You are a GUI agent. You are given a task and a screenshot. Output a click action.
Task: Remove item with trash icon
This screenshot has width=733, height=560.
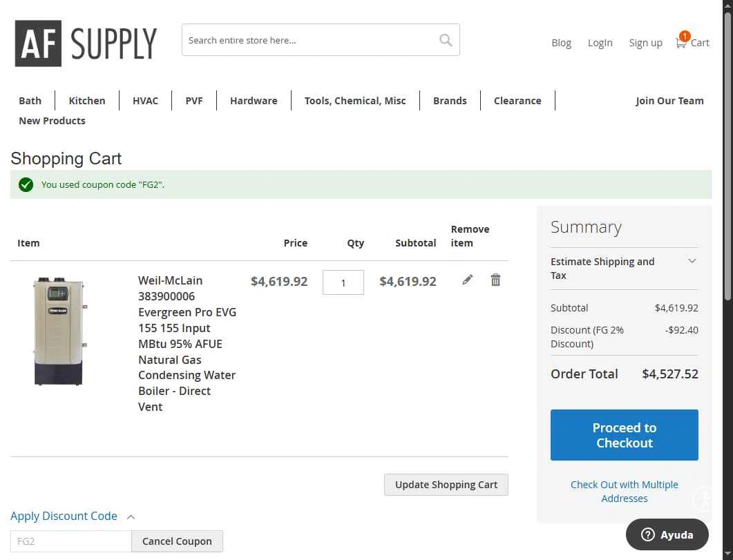coord(495,280)
